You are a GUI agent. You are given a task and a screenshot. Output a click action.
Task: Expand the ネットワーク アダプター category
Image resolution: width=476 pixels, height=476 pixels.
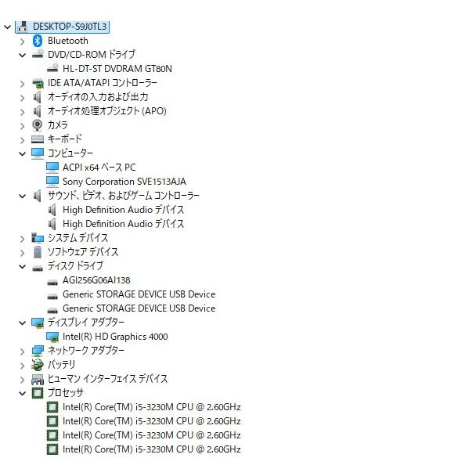(x=22, y=352)
